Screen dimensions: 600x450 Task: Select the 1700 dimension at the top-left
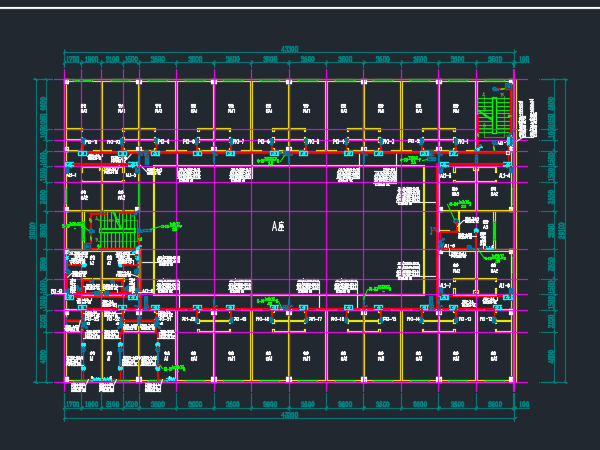pyautogui.click(x=72, y=59)
